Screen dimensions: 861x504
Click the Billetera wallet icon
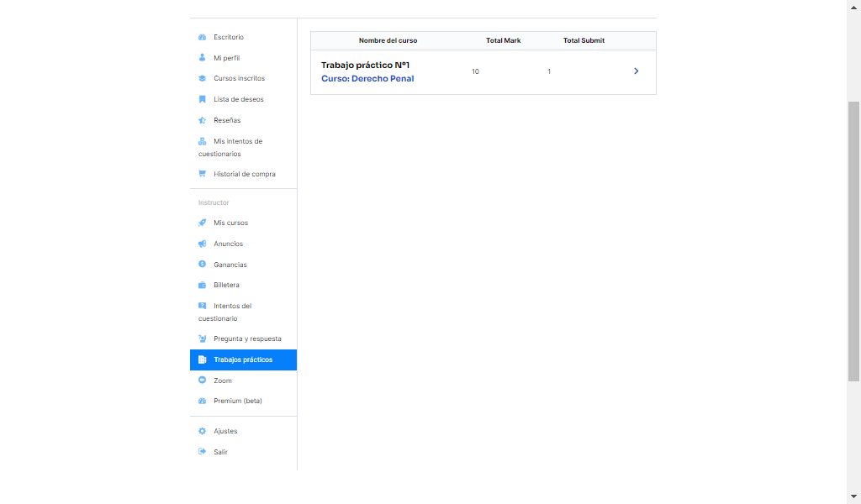point(202,285)
